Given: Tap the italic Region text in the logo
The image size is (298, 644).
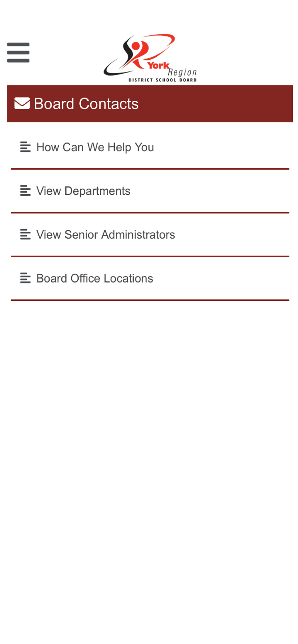Looking at the screenshot, I should (x=182, y=72).
